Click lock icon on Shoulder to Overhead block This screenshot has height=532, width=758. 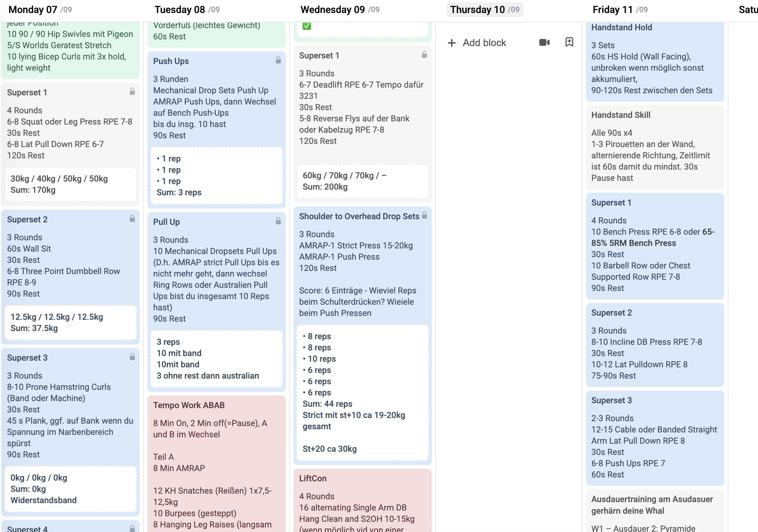424,215
